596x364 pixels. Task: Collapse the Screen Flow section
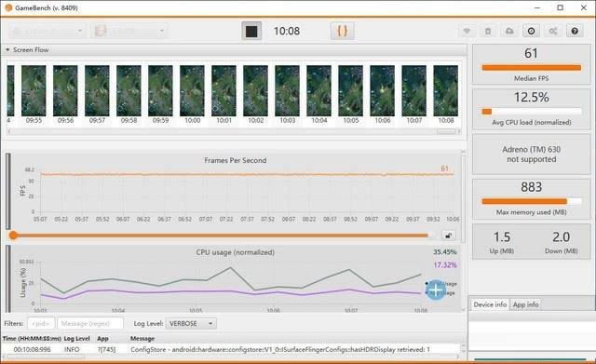[x=7, y=49]
